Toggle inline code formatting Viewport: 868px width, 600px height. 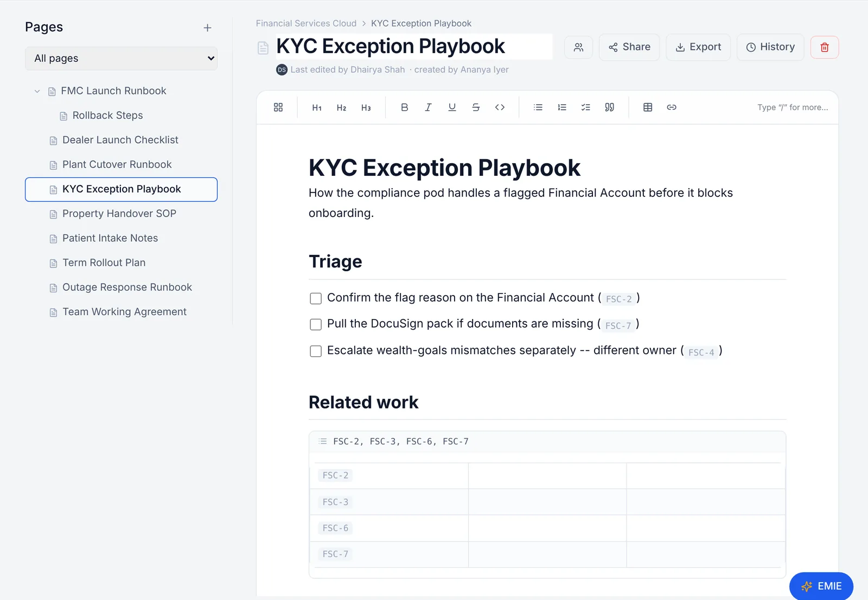pos(500,107)
